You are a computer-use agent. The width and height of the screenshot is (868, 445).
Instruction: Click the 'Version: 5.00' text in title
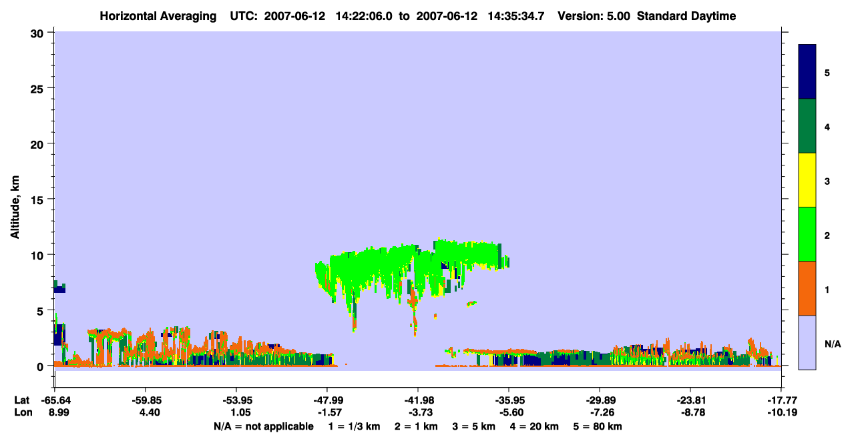(x=595, y=16)
